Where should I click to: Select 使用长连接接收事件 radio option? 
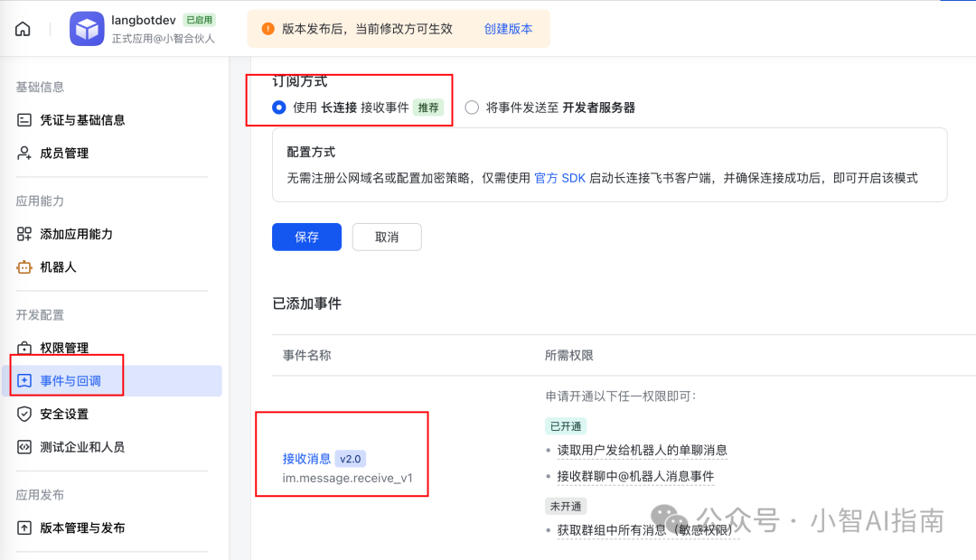click(x=279, y=107)
